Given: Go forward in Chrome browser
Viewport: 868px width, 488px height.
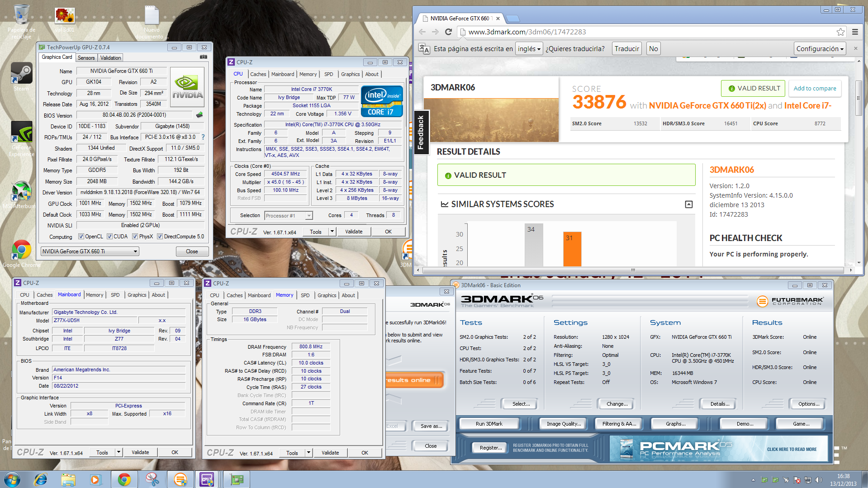Looking at the screenshot, I should coord(435,32).
